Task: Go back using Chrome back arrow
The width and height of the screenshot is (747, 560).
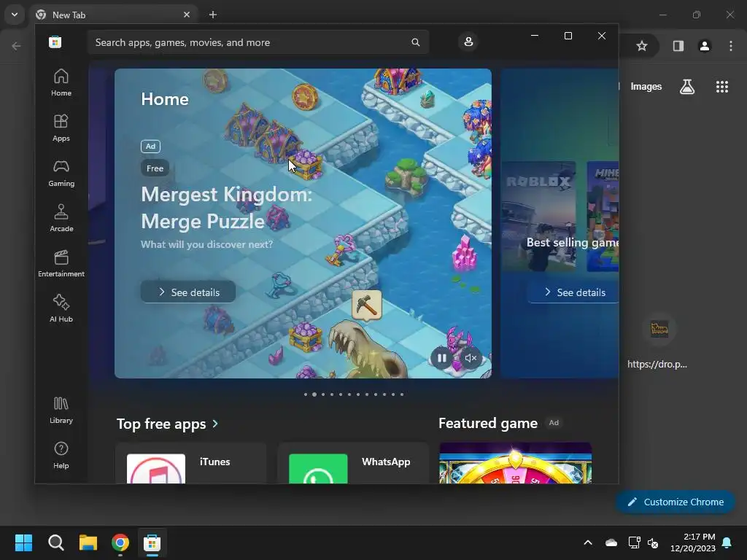Action: coord(16,46)
